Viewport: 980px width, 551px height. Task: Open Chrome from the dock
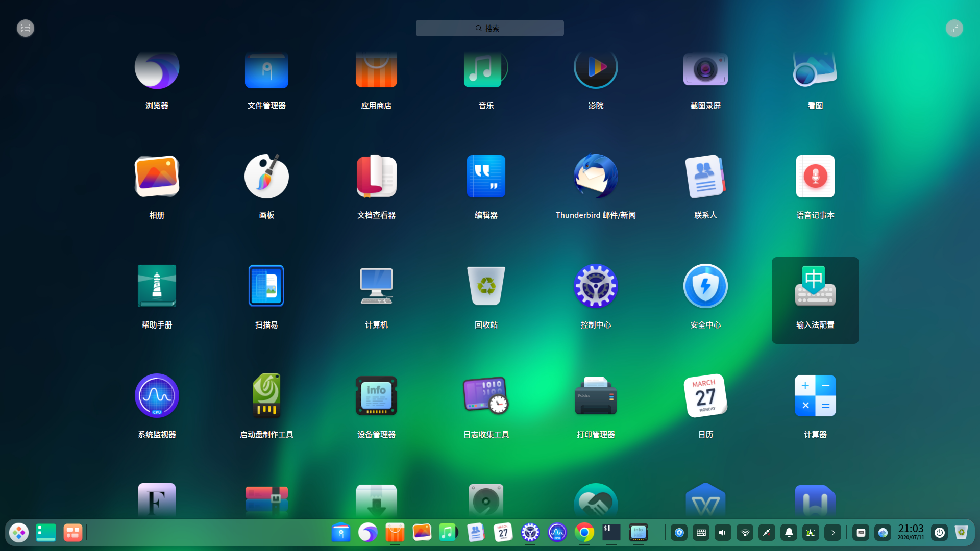pos(584,533)
